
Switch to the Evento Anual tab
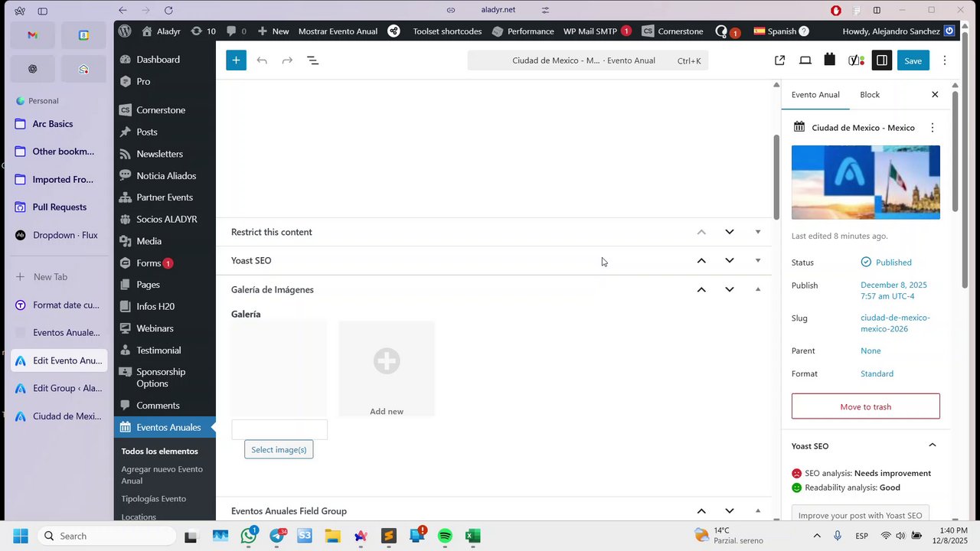tap(815, 94)
